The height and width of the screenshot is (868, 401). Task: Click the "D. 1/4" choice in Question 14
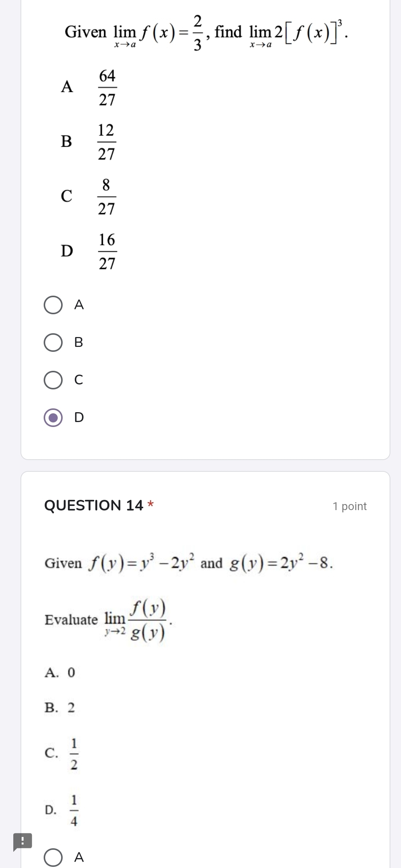(62, 810)
